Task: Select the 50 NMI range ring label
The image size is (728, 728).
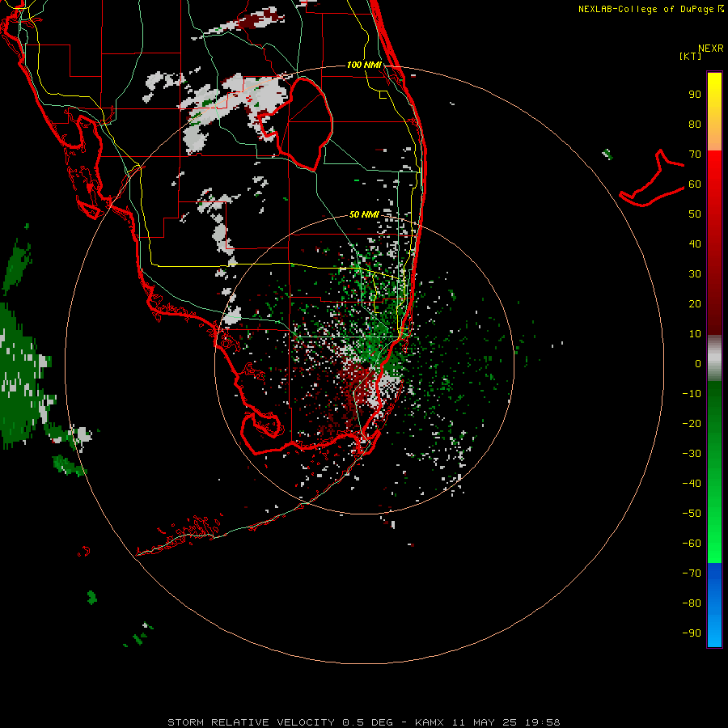Action: point(364,214)
